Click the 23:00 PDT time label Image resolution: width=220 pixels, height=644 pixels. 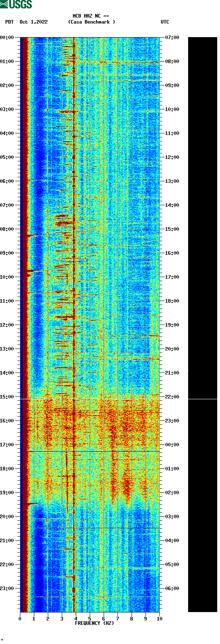(x=7, y=589)
